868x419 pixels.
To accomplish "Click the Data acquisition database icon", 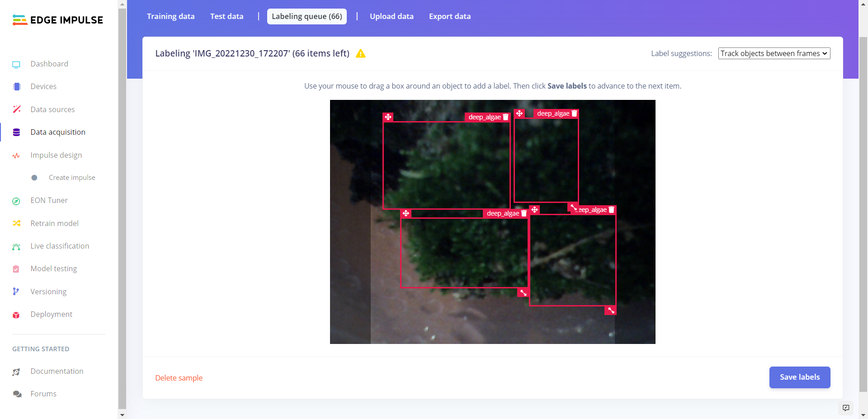I will click(16, 132).
